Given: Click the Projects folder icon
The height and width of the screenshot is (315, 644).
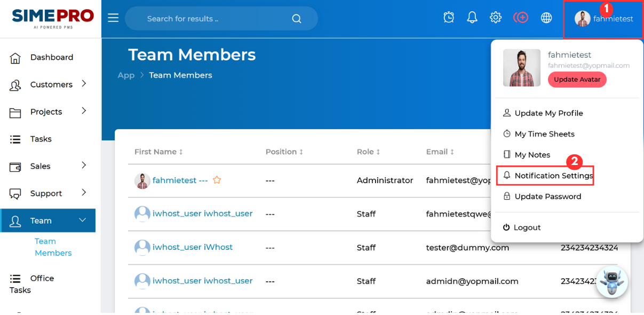Looking at the screenshot, I should tap(15, 112).
